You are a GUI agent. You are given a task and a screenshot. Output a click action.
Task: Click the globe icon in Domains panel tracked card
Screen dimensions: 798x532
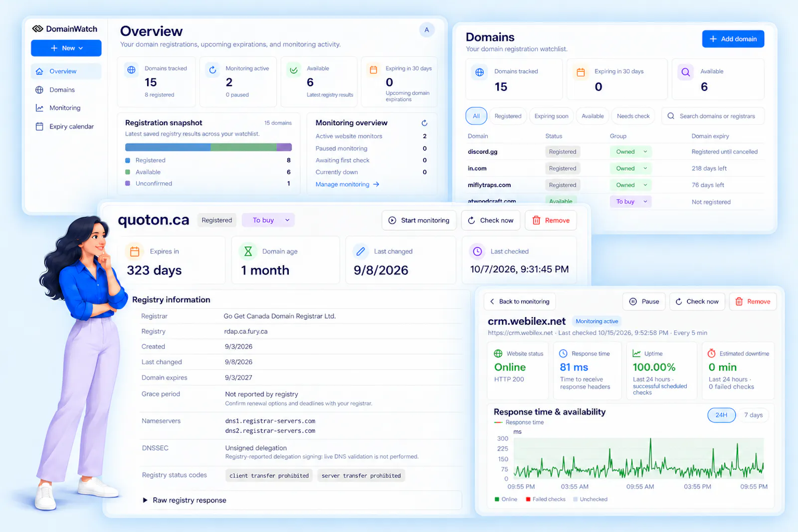click(479, 72)
